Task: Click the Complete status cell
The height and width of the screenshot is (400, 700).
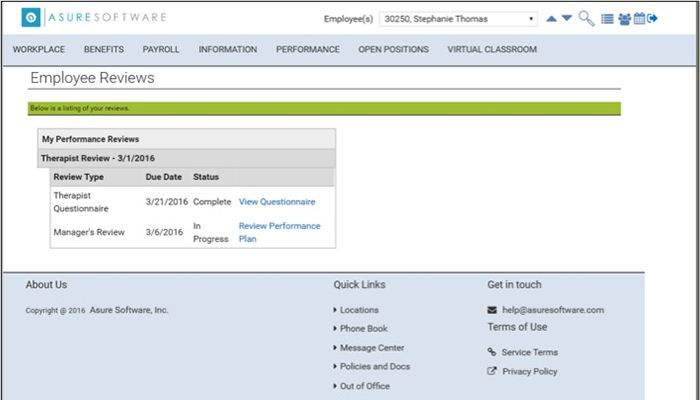Action: pos(212,202)
